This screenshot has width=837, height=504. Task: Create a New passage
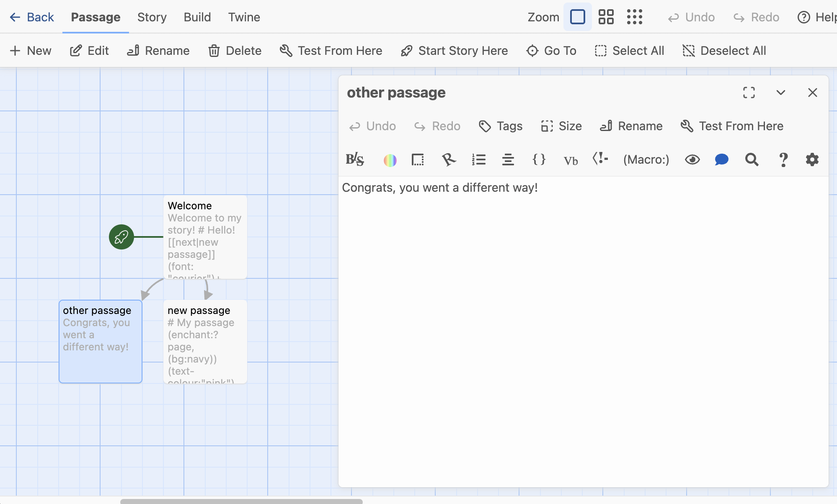click(x=30, y=50)
